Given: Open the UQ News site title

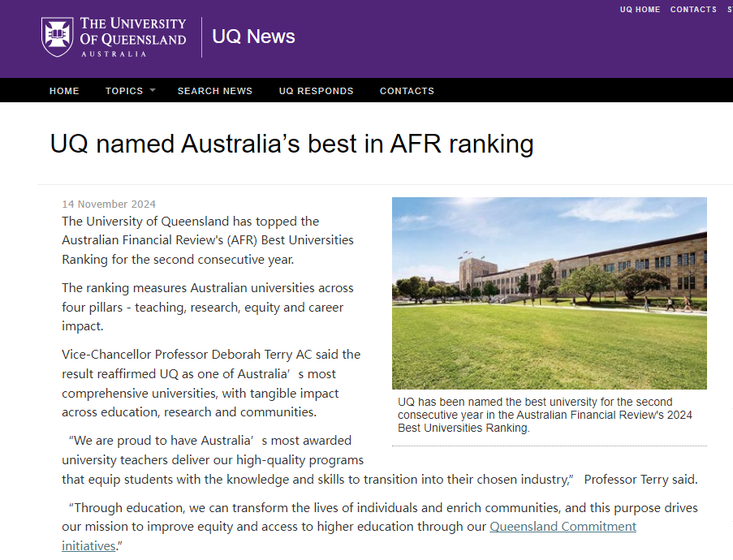Looking at the screenshot, I should pyautogui.click(x=253, y=37).
